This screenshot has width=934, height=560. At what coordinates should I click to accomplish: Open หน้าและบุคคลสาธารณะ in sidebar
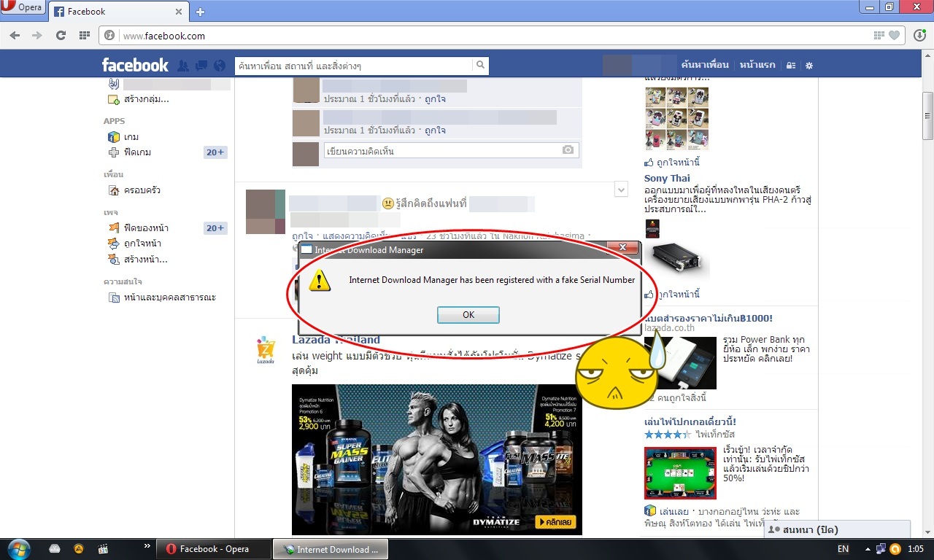pyautogui.click(x=169, y=297)
